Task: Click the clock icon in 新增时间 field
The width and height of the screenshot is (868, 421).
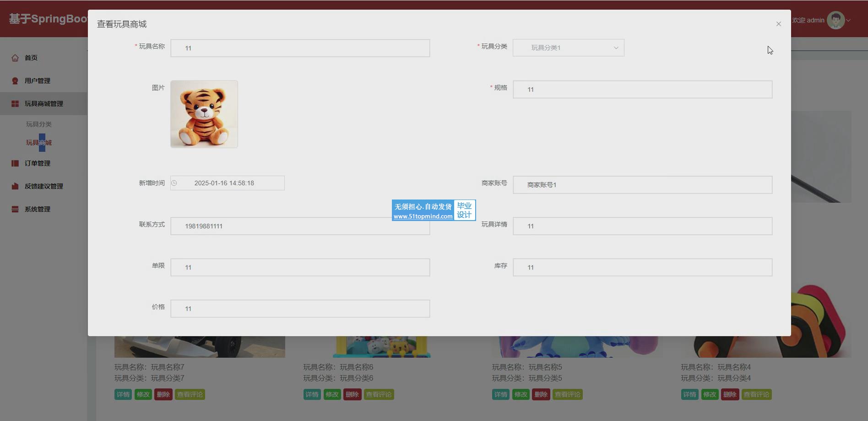Action: [174, 183]
